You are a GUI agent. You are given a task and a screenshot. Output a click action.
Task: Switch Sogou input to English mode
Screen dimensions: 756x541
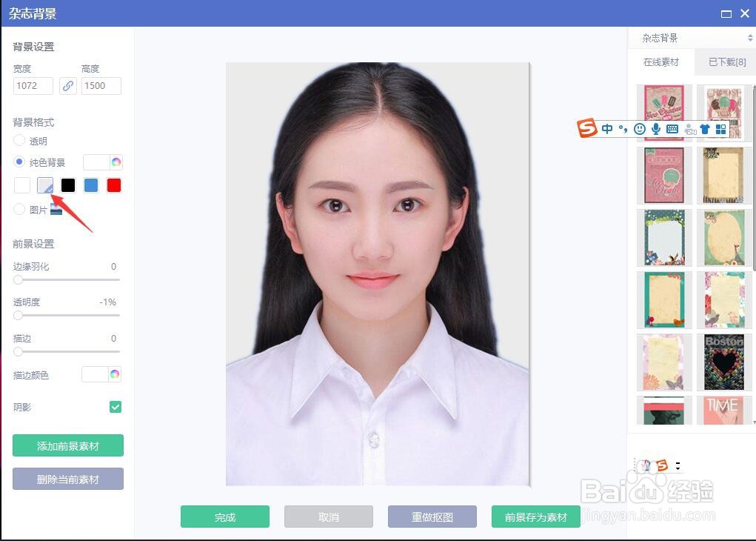point(607,128)
